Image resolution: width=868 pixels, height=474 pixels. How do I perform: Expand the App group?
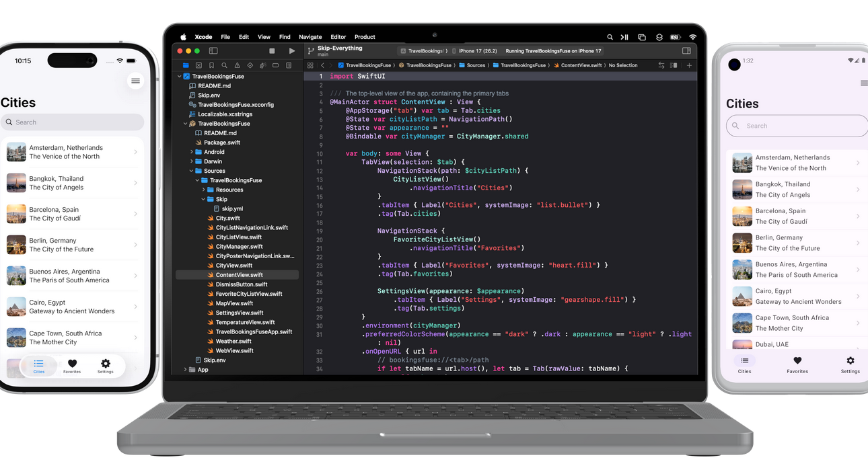(186, 370)
